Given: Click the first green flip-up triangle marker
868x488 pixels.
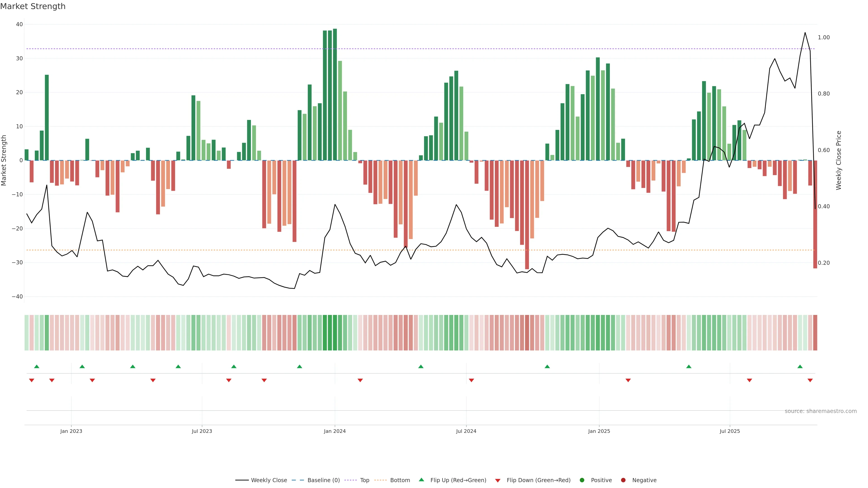Looking at the screenshot, I should pos(37,366).
